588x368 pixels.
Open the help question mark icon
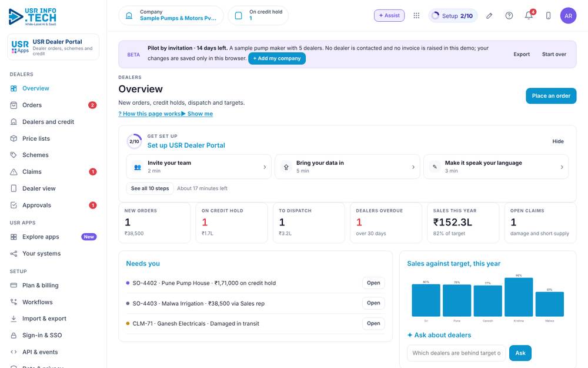509,16
